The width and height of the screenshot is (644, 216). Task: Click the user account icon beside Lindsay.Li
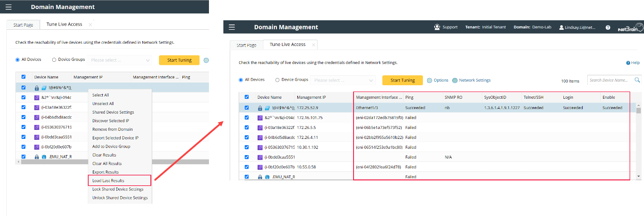pos(561,28)
